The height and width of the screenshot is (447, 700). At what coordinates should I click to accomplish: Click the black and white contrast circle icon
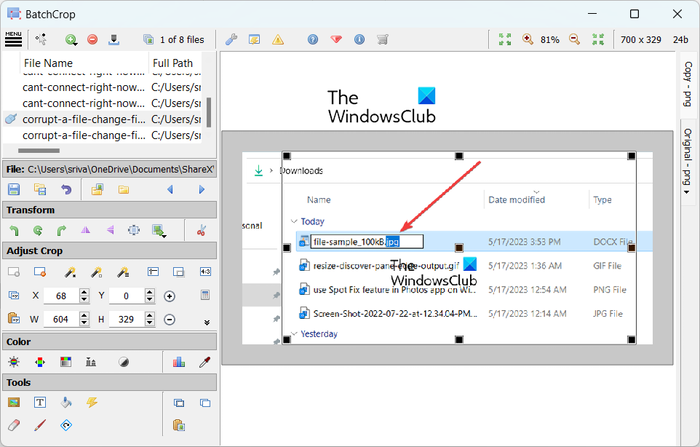124,362
